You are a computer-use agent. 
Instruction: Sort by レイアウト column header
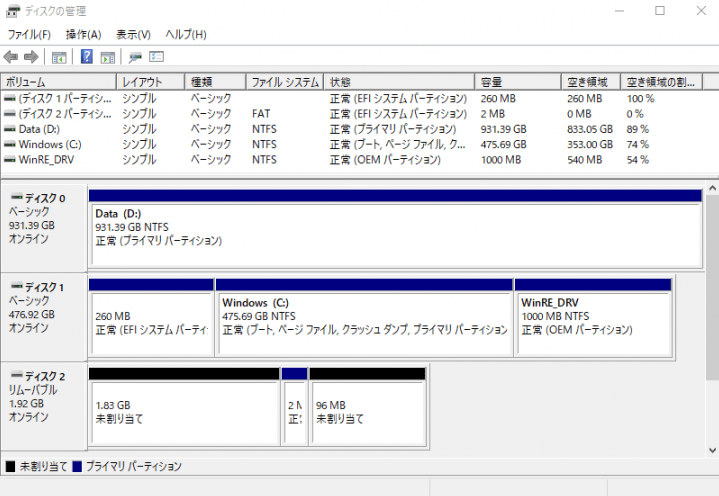tap(150, 82)
